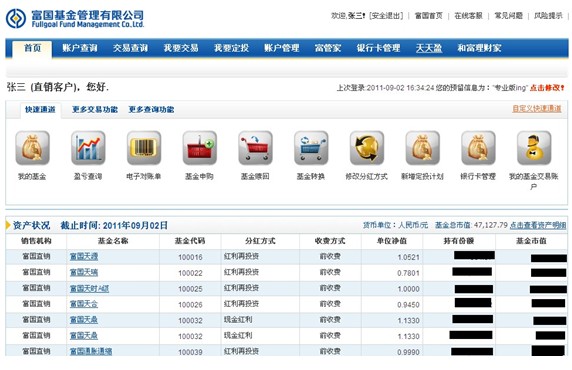Select the 更多查询功能 tab
Viewport: 572px width, 370px height.
[151, 109]
